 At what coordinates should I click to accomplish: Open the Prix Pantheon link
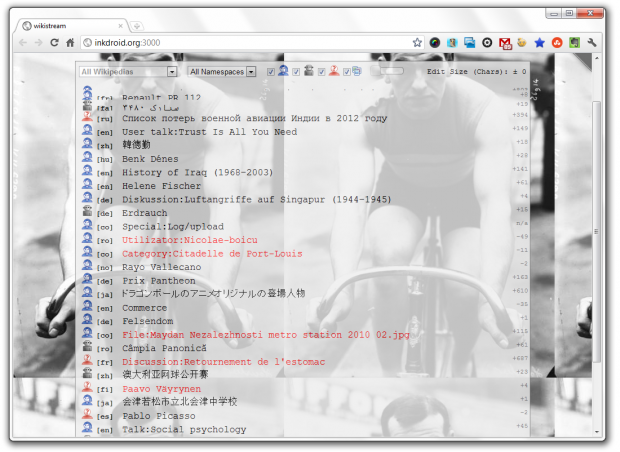point(159,281)
